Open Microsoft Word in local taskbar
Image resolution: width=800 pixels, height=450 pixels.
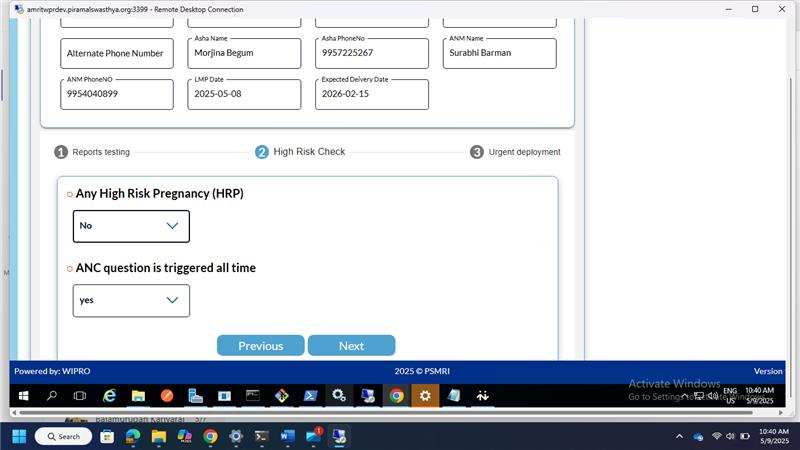point(287,437)
